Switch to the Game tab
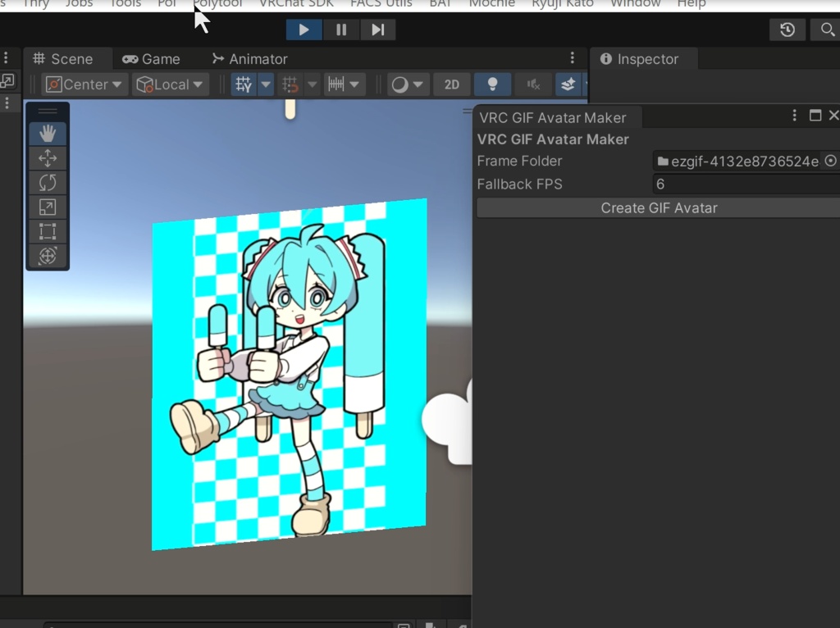 pos(152,58)
